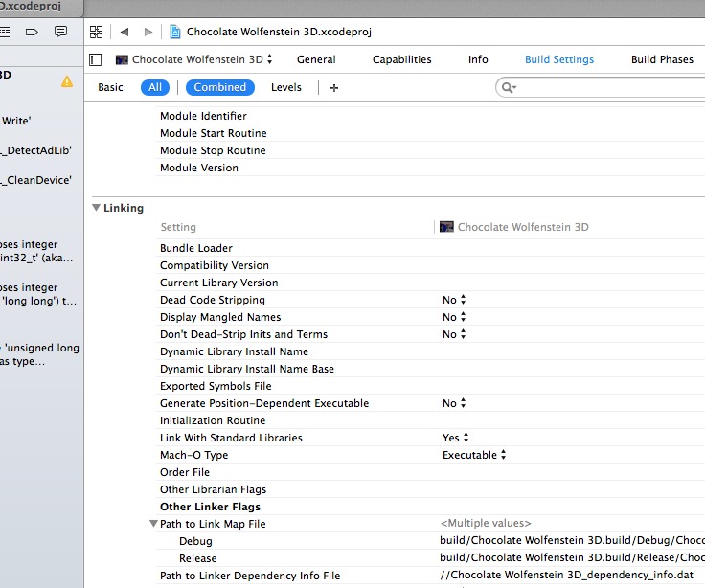Select the 'unsigned long issue in navigator
The height and width of the screenshot is (588, 705).
[x=39, y=354]
